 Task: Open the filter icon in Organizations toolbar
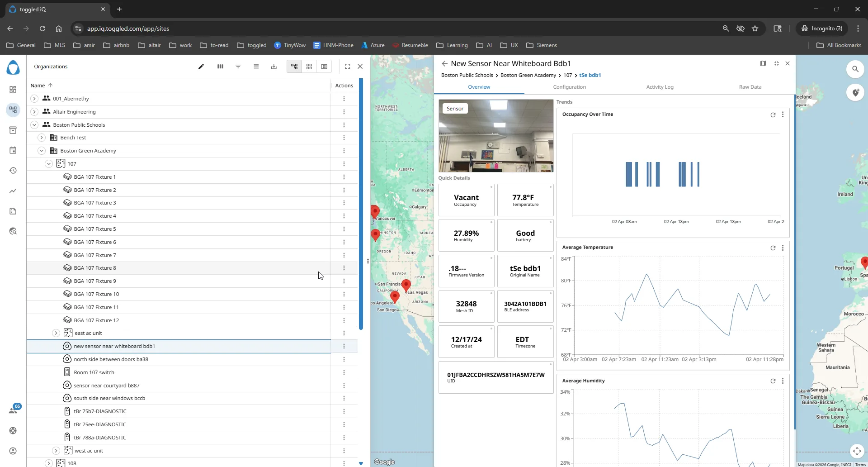coord(238,67)
